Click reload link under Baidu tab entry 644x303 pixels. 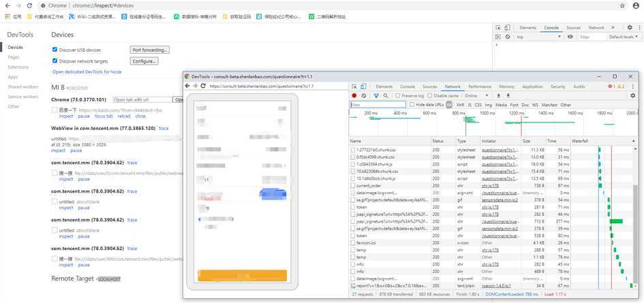[x=124, y=116]
